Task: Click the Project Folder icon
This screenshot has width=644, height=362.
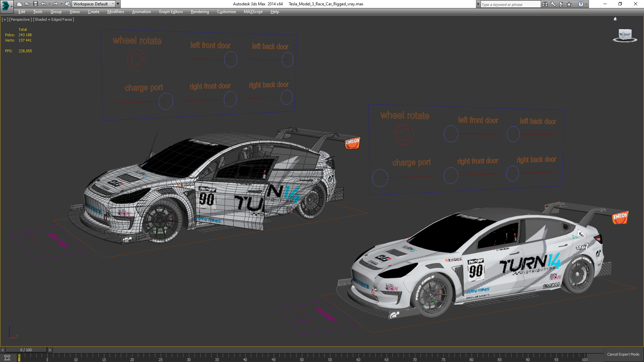Action: click(68, 4)
